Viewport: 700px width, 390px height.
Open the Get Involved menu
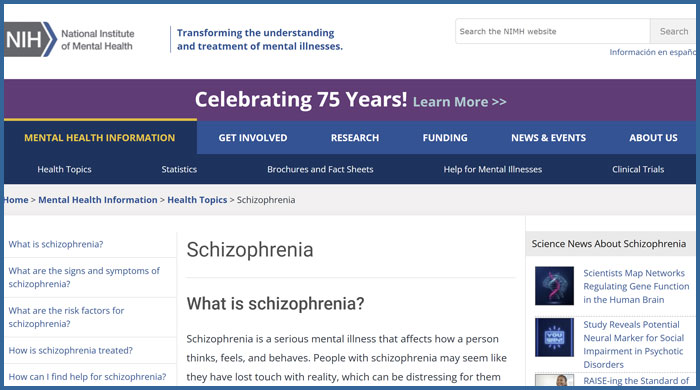(x=253, y=138)
